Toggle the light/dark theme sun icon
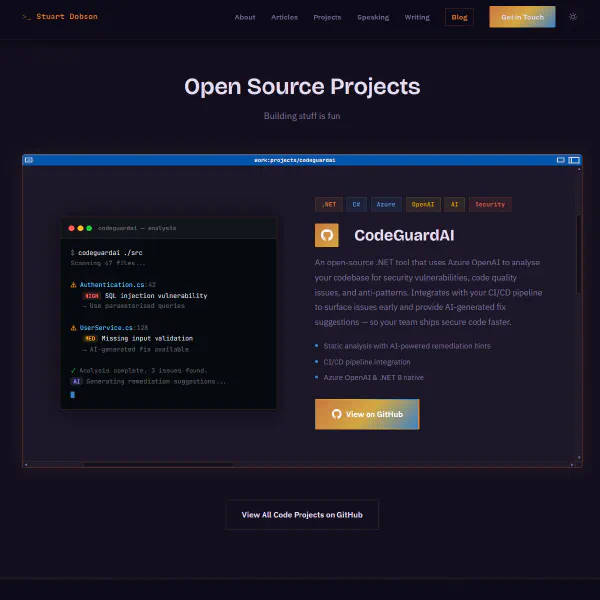Image resolution: width=600 pixels, height=600 pixels. [572, 17]
